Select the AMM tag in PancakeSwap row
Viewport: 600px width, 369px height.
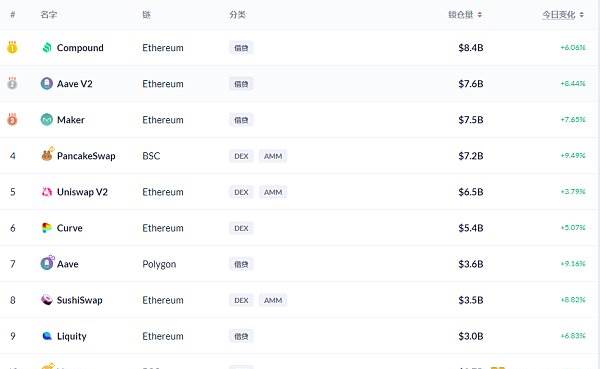tap(273, 156)
